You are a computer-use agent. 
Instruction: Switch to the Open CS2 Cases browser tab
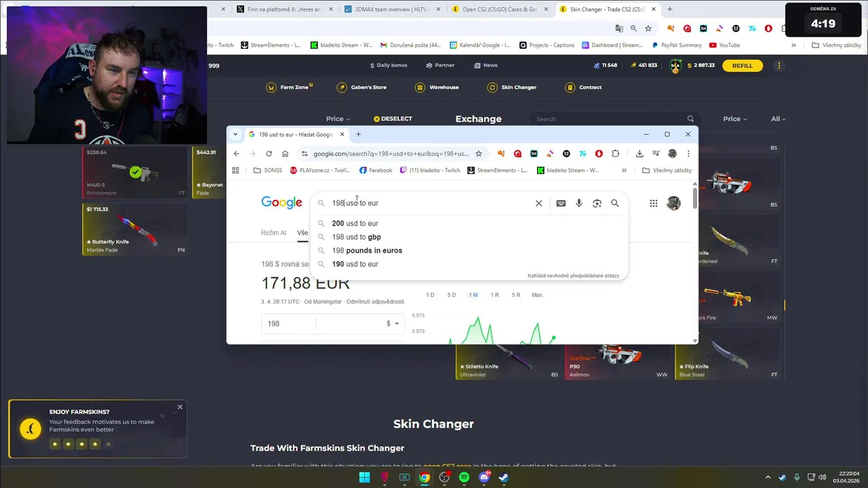[x=500, y=9]
